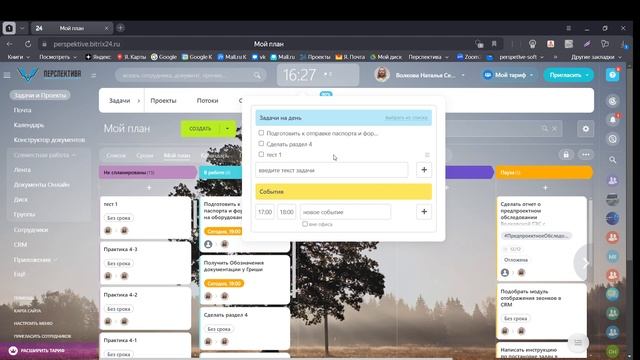Open the Проекты tab

[x=163, y=100]
